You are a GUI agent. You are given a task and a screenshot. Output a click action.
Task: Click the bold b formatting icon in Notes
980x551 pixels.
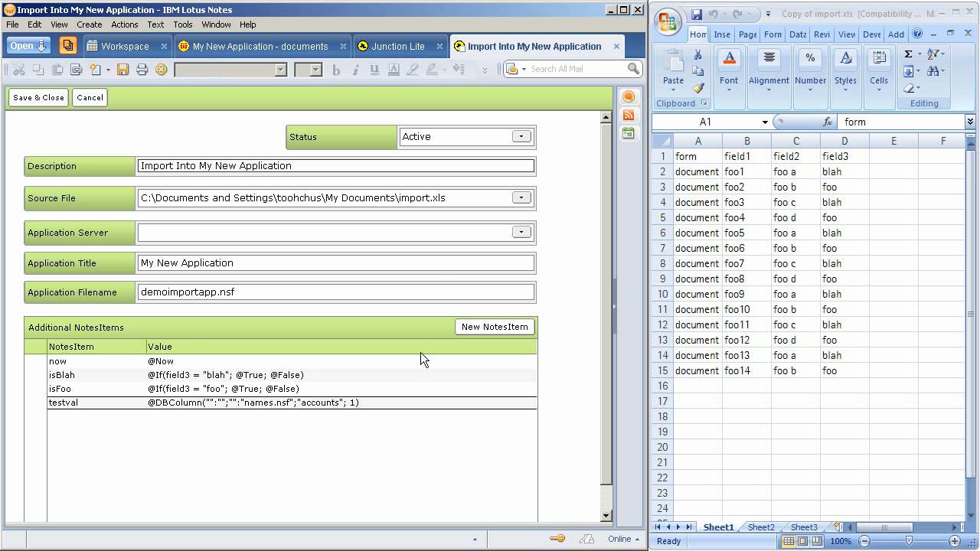(336, 70)
